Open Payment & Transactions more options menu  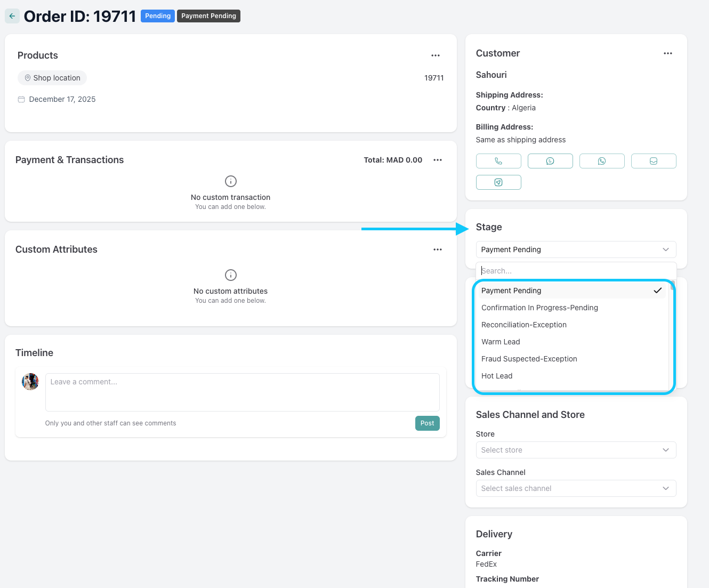(x=438, y=160)
